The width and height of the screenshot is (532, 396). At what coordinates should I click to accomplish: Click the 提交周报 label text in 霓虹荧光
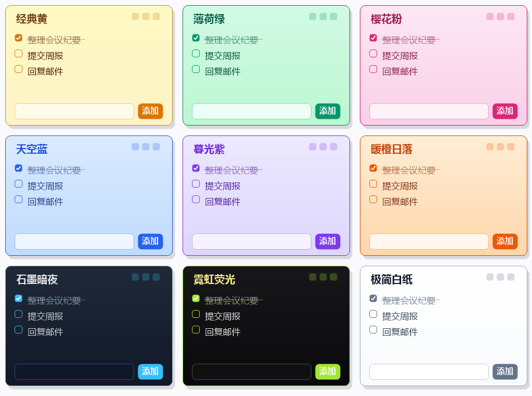[x=223, y=316]
